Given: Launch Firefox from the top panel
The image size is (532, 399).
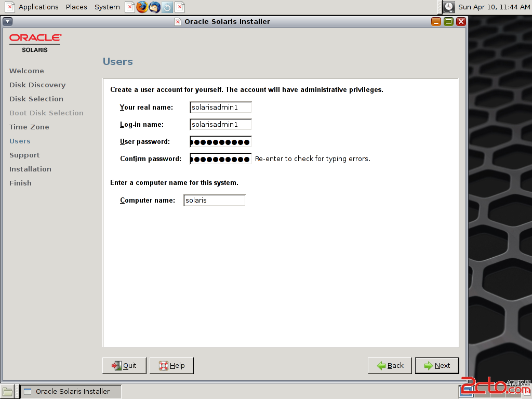Looking at the screenshot, I should coord(142,7).
